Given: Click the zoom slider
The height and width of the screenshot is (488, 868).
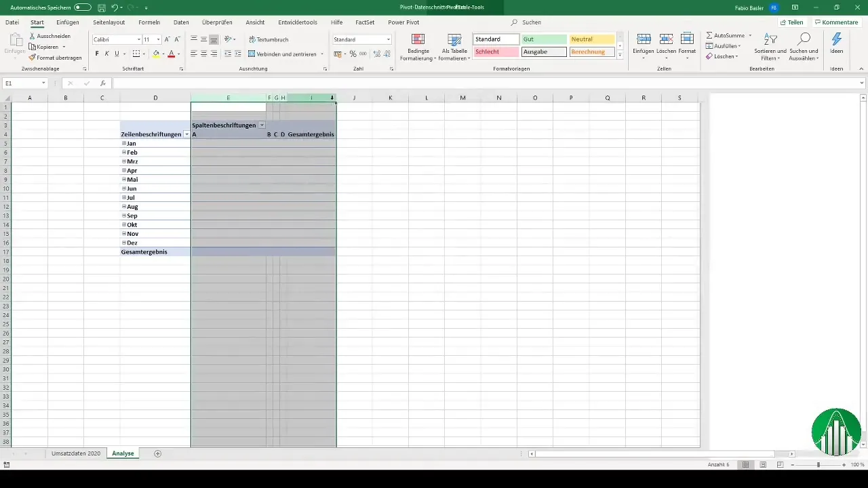Looking at the screenshot, I should [x=818, y=464].
